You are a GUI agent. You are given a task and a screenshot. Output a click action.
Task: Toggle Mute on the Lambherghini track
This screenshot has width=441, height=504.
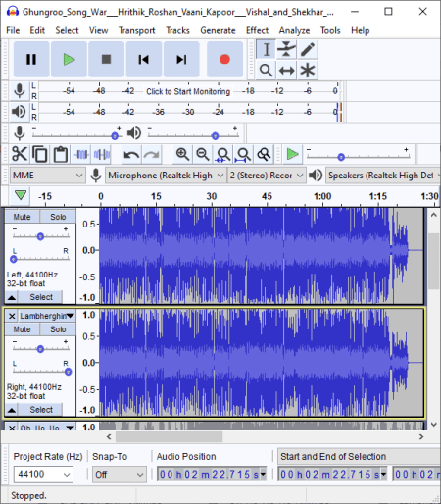(x=22, y=329)
